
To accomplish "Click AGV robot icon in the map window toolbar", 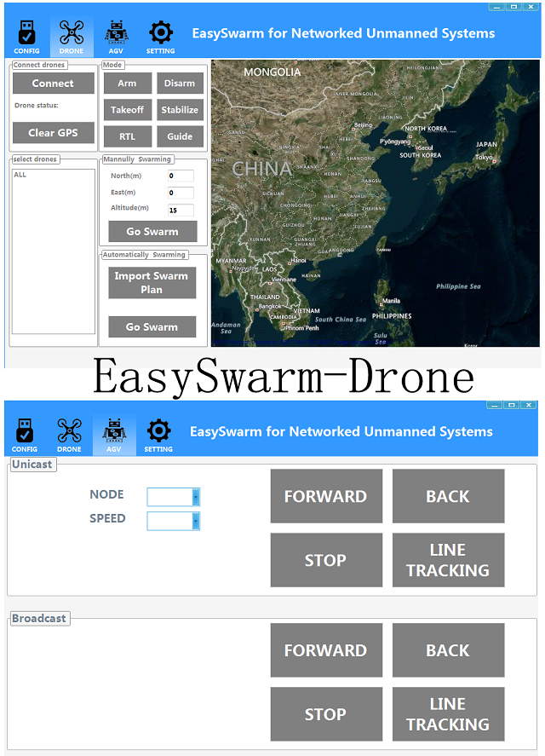I will [x=116, y=37].
